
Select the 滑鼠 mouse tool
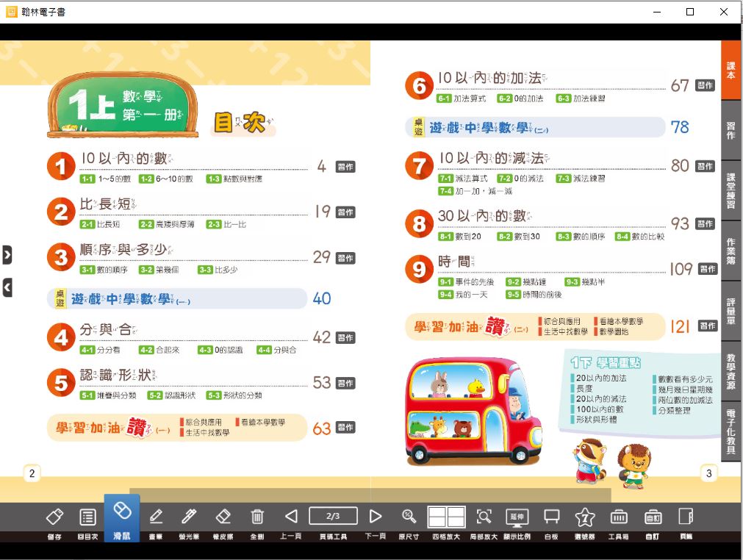pyautogui.click(x=122, y=518)
